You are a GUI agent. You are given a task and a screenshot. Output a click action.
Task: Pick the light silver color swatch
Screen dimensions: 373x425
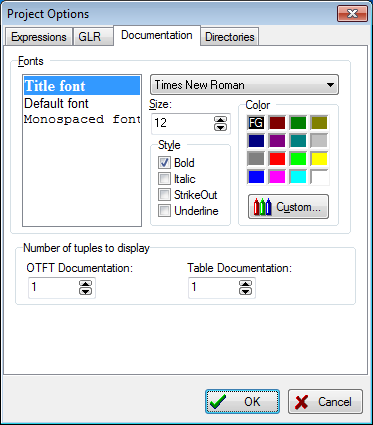pos(319,141)
